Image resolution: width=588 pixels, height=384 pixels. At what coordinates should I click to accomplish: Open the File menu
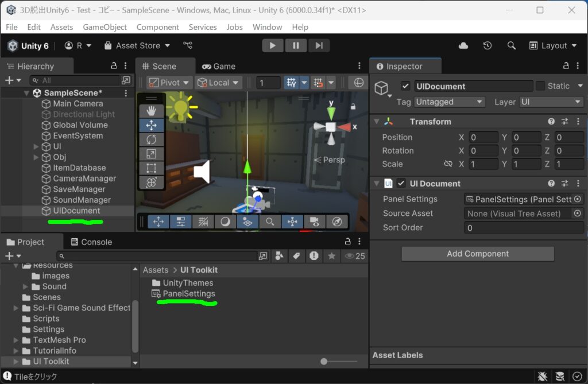click(11, 27)
